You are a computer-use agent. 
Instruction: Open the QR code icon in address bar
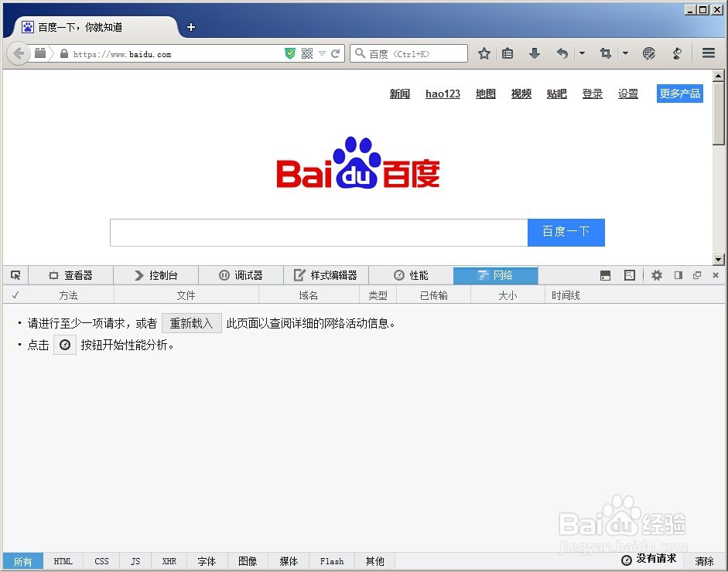click(307, 54)
